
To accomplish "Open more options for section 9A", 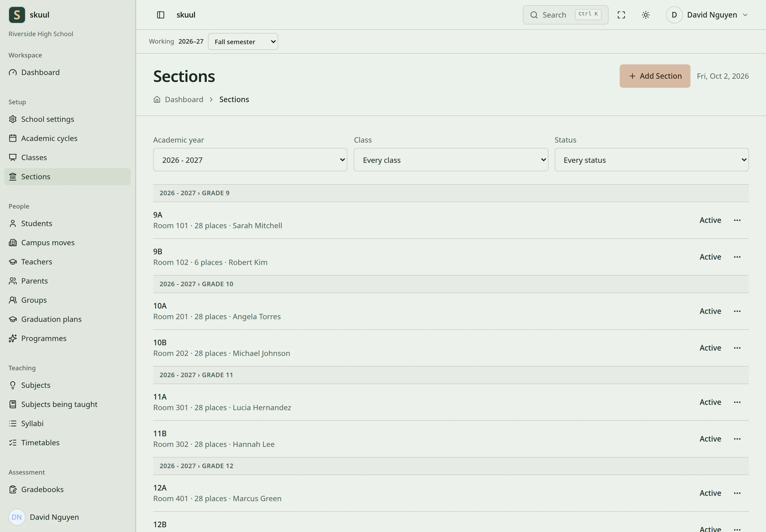I will click(x=737, y=220).
